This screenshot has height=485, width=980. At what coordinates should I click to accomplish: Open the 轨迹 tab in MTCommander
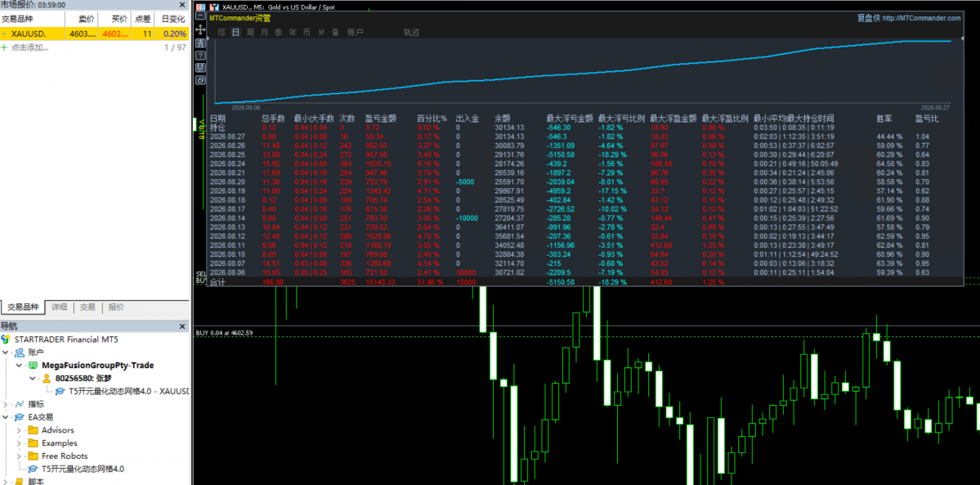(x=411, y=32)
